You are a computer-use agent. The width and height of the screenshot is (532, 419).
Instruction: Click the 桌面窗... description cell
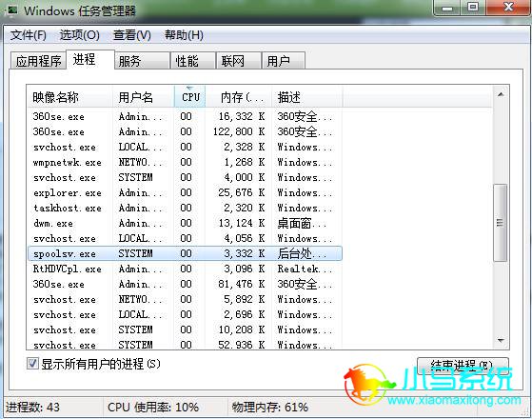click(302, 223)
